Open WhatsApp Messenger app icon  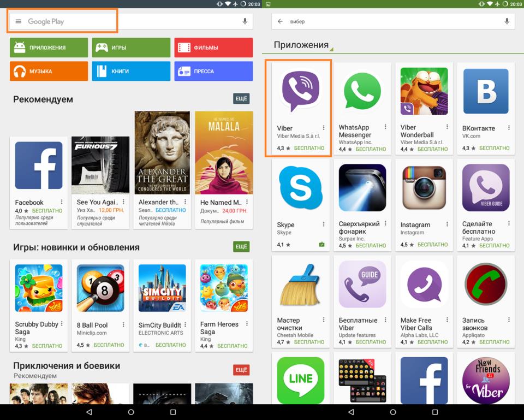click(362, 91)
